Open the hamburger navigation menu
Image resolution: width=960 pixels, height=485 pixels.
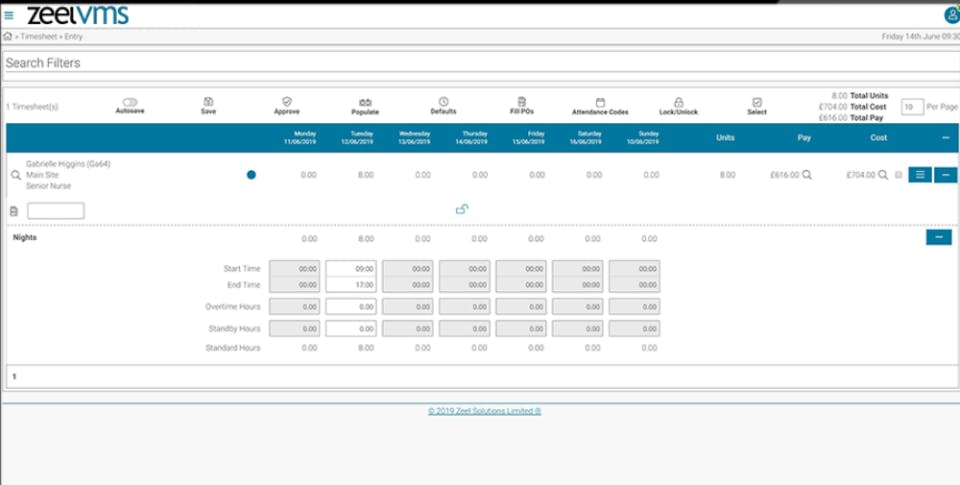click(9, 15)
